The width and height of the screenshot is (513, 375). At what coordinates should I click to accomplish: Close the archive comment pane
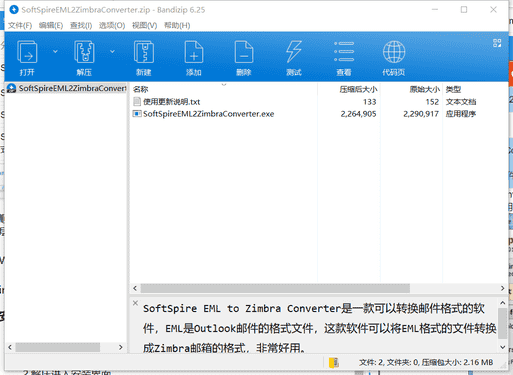point(135,303)
